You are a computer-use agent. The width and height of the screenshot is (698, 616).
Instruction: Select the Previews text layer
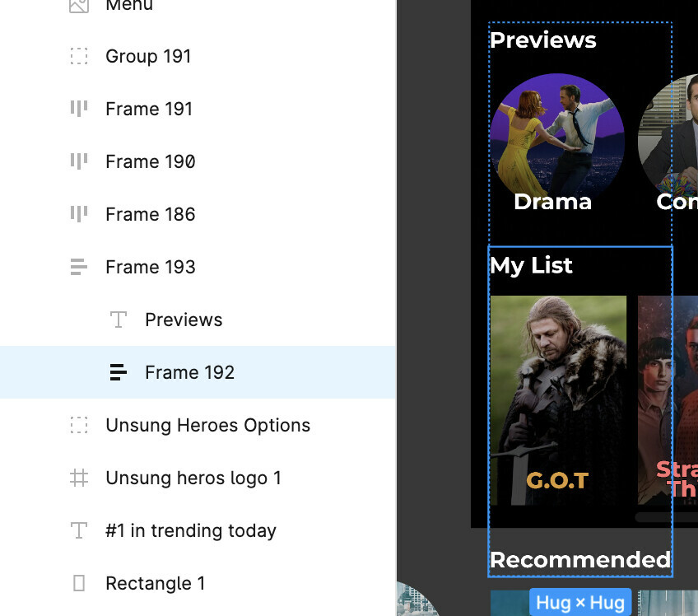[x=184, y=320]
